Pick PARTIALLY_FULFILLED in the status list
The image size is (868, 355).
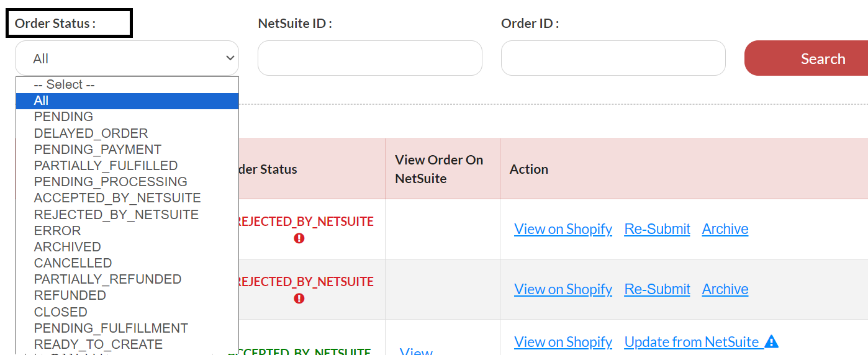pos(106,166)
